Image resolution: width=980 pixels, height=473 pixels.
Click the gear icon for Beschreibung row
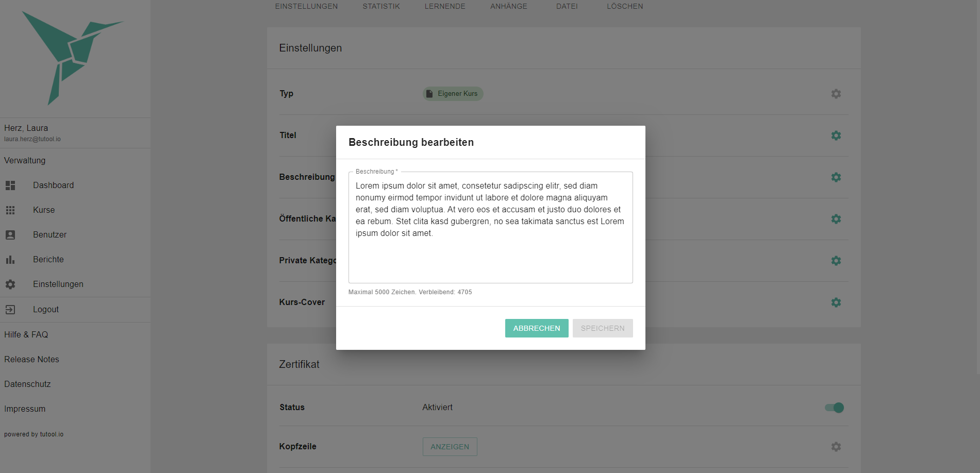tap(836, 177)
